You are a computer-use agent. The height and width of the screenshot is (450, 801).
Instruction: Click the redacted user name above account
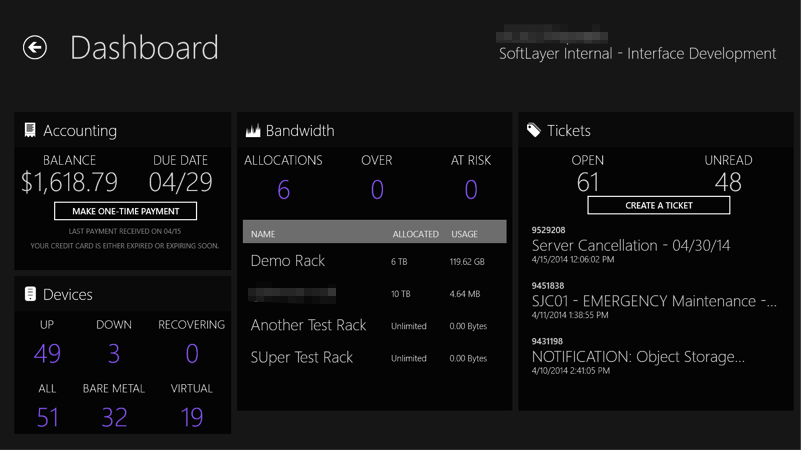point(552,36)
